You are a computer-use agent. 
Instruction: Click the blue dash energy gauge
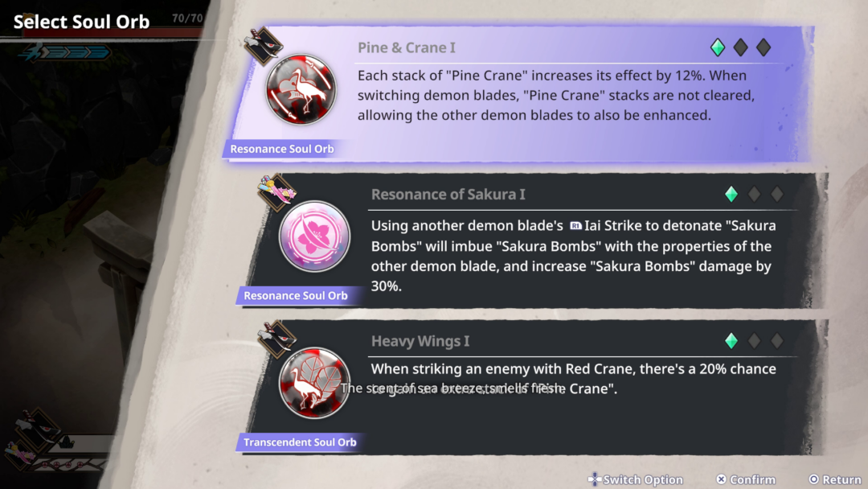coord(65,52)
